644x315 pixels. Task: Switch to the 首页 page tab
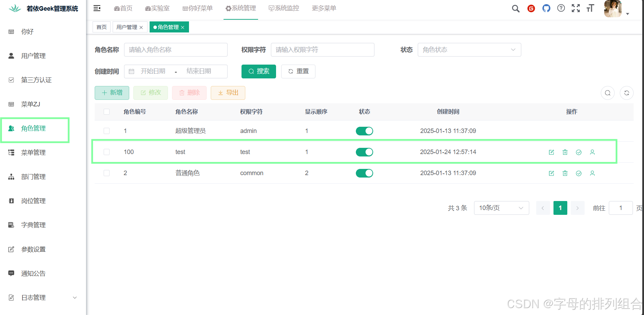click(102, 27)
